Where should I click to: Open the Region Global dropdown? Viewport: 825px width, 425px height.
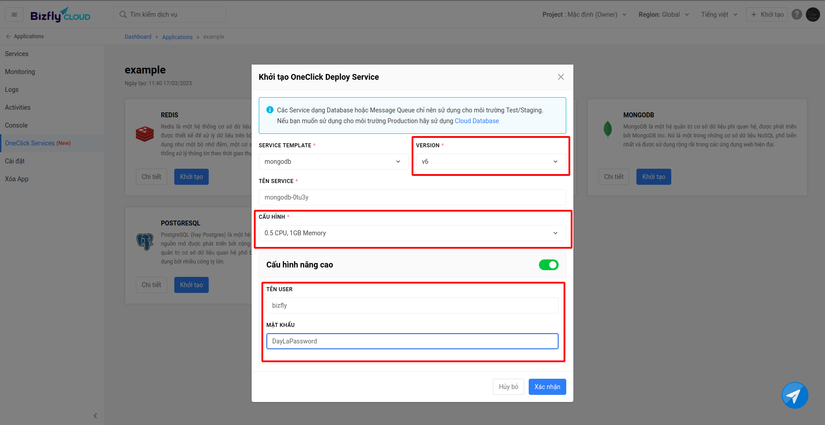click(663, 15)
